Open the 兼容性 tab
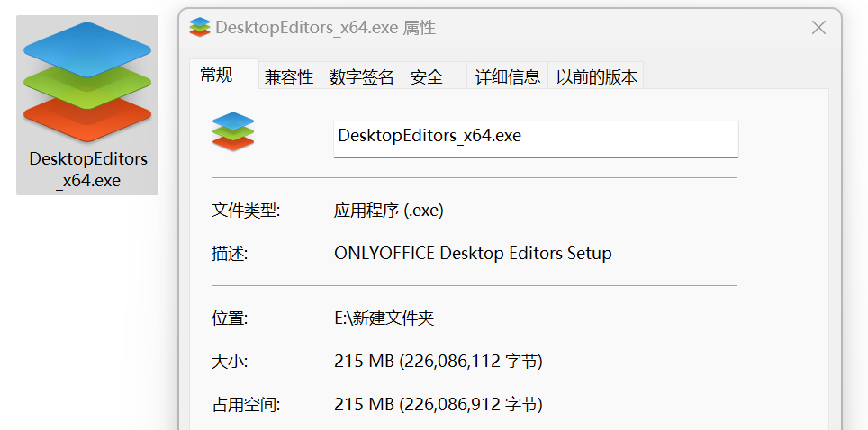The height and width of the screenshot is (430, 868). (x=289, y=77)
